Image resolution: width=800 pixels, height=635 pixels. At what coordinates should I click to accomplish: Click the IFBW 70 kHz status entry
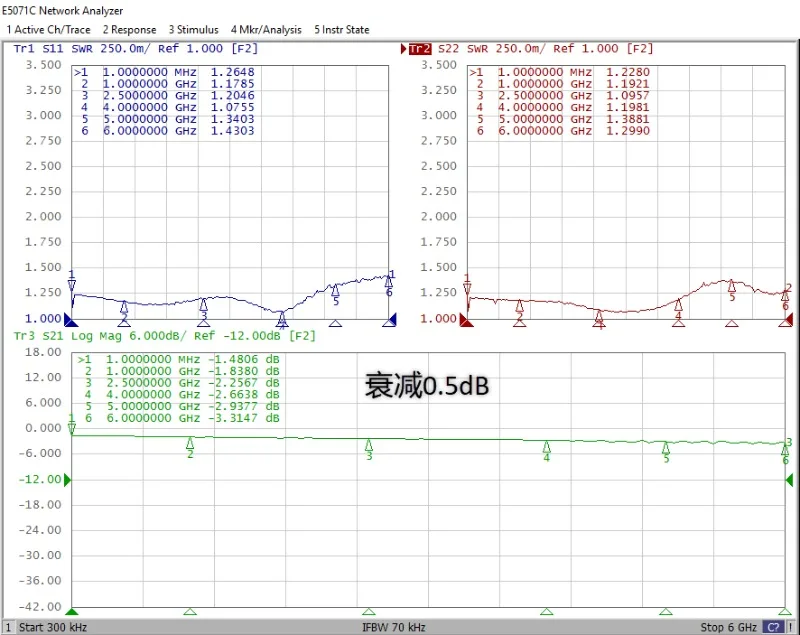[x=394, y=627]
